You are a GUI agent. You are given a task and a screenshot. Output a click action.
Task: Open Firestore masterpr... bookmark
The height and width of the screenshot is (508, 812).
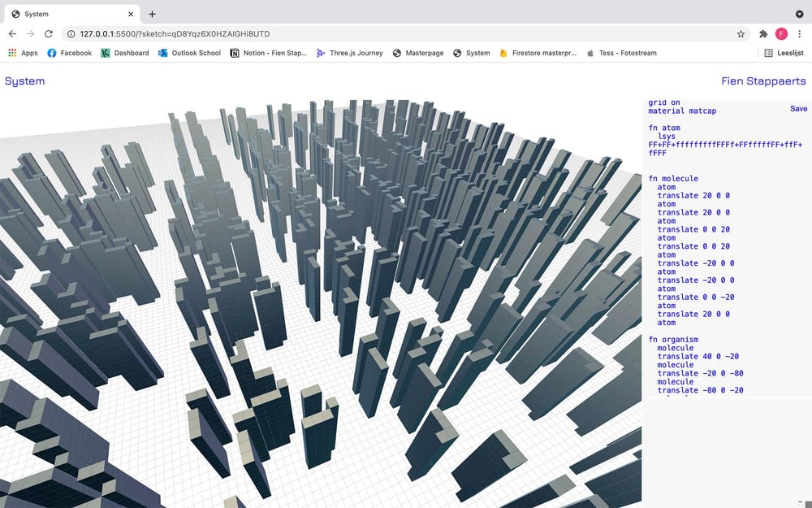[x=538, y=53]
